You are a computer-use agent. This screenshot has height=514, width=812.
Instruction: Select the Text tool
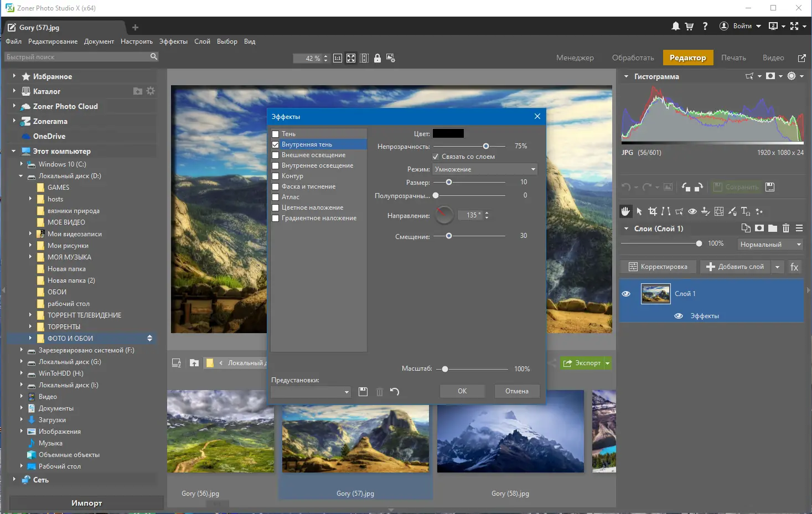pos(745,211)
